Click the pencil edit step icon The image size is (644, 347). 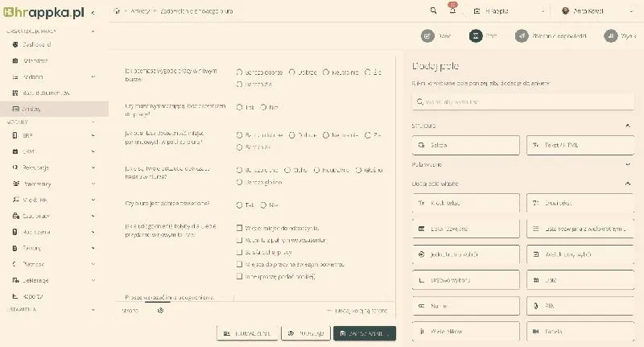[427, 36]
